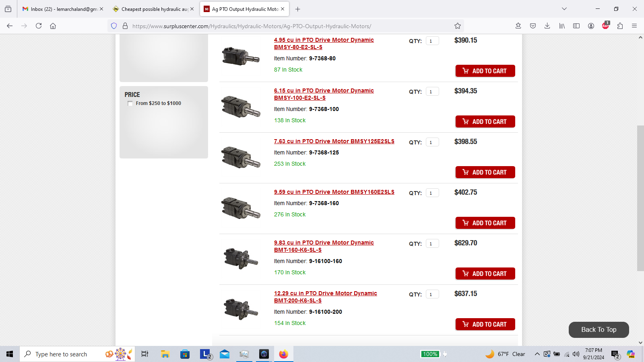644x362 pixels.
Task: Check the From $250 to $1000 filter
Action: point(130,103)
